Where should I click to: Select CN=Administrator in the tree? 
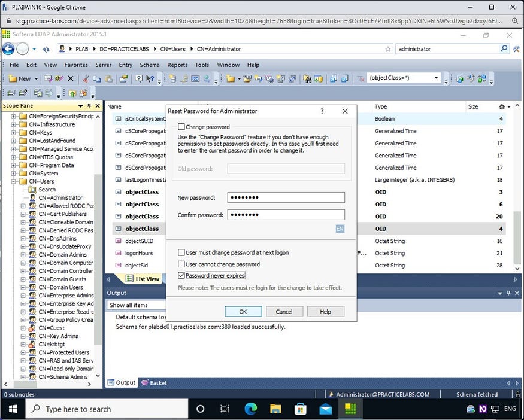[60, 197]
